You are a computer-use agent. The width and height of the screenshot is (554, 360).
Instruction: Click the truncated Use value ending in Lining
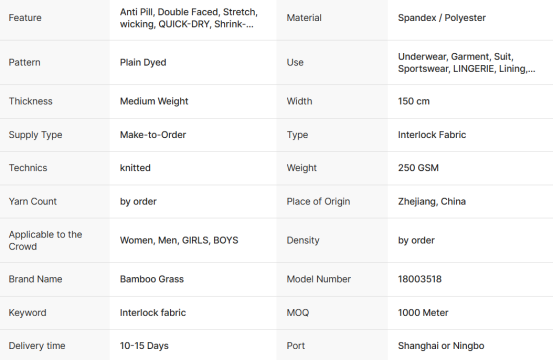(x=466, y=63)
